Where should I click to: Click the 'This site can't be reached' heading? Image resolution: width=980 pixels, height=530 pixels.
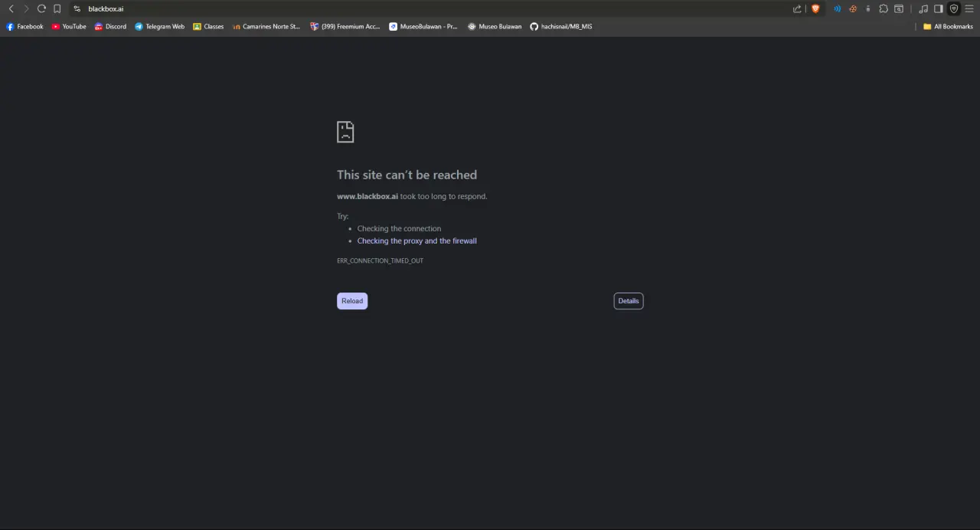click(x=407, y=175)
